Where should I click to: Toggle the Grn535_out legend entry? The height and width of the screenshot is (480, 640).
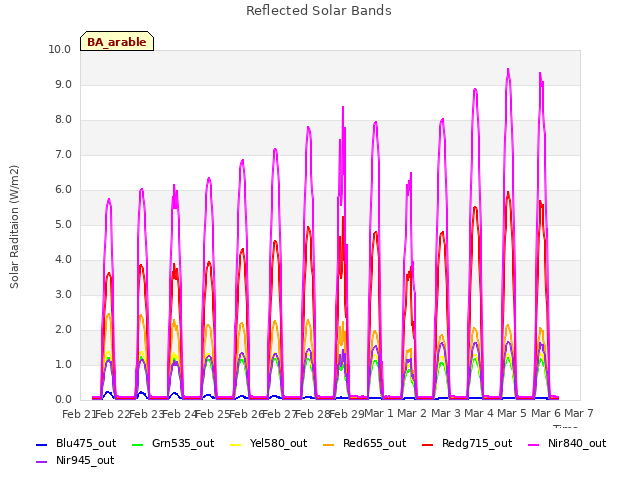pos(173,443)
